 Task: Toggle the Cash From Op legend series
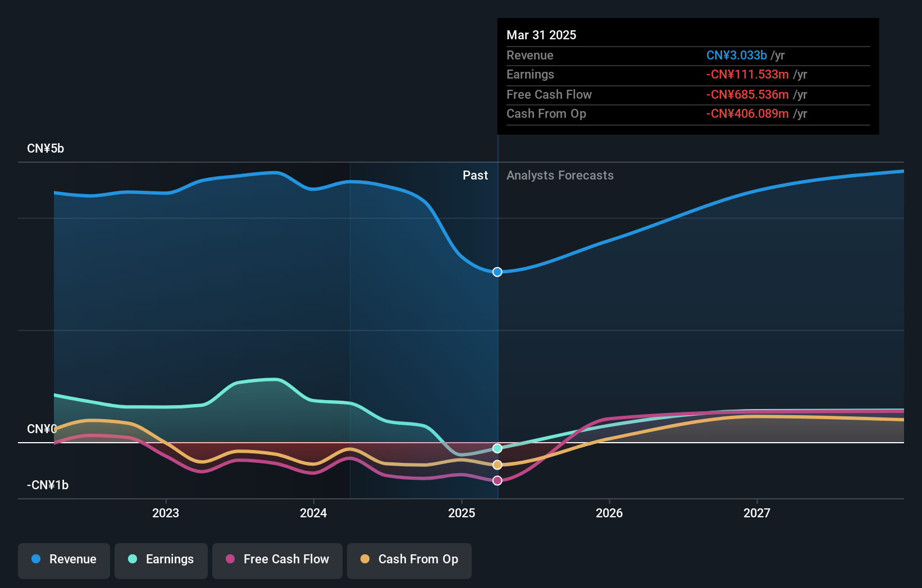[409, 561]
